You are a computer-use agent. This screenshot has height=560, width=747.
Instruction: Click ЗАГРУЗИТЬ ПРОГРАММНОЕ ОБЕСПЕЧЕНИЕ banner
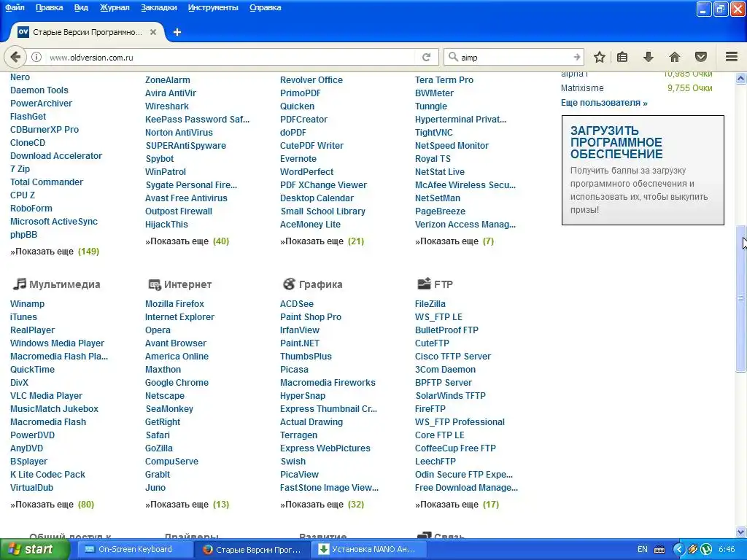click(x=643, y=170)
